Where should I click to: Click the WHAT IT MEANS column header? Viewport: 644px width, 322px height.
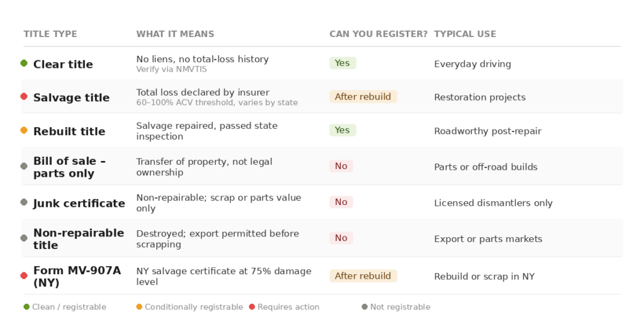pos(175,34)
